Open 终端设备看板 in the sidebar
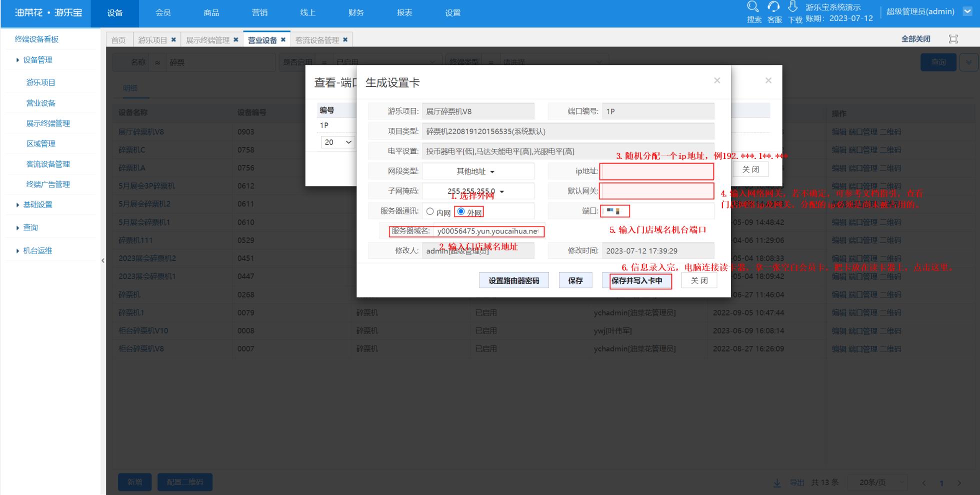 pos(37,39)
